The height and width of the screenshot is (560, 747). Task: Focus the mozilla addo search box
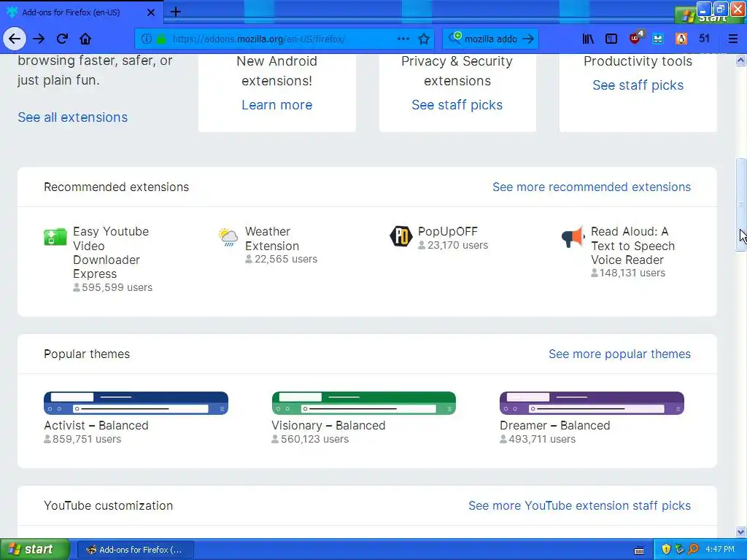coord(491,39)
